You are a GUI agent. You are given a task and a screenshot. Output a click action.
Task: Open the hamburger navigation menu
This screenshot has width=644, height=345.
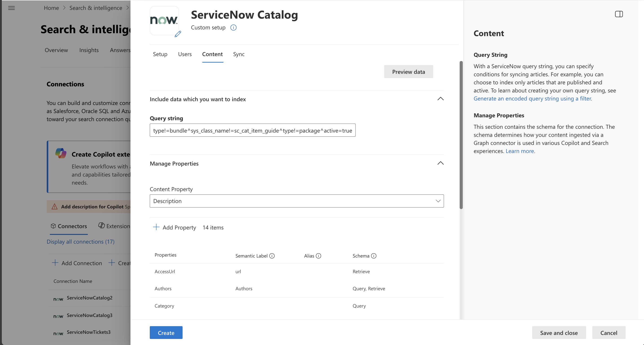click(x=11, y=8)
